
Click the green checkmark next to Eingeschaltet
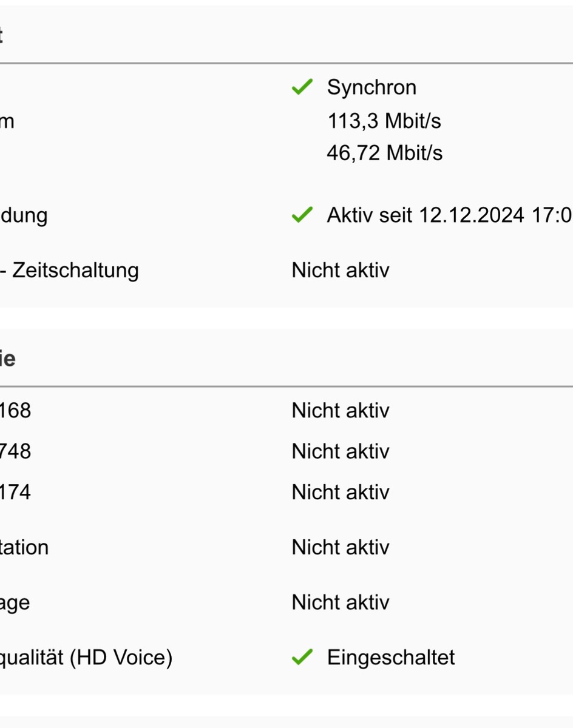click(x=302, y=657)
